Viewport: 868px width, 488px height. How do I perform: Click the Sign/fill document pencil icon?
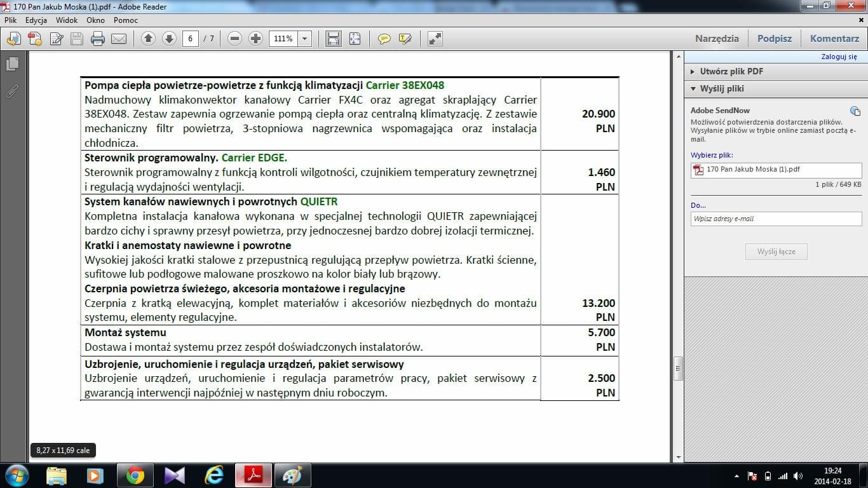[56, 39]
